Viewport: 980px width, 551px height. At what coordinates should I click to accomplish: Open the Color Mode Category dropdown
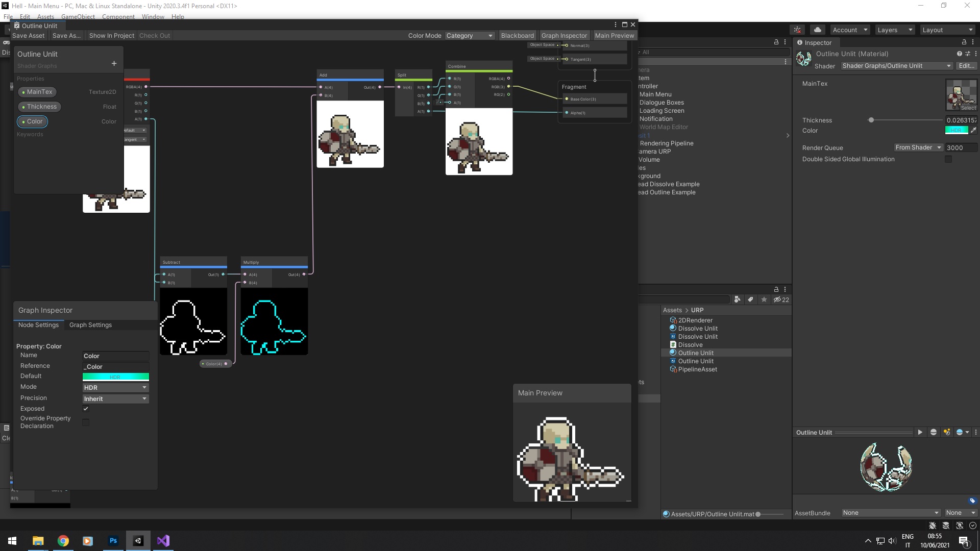point(469,35)
